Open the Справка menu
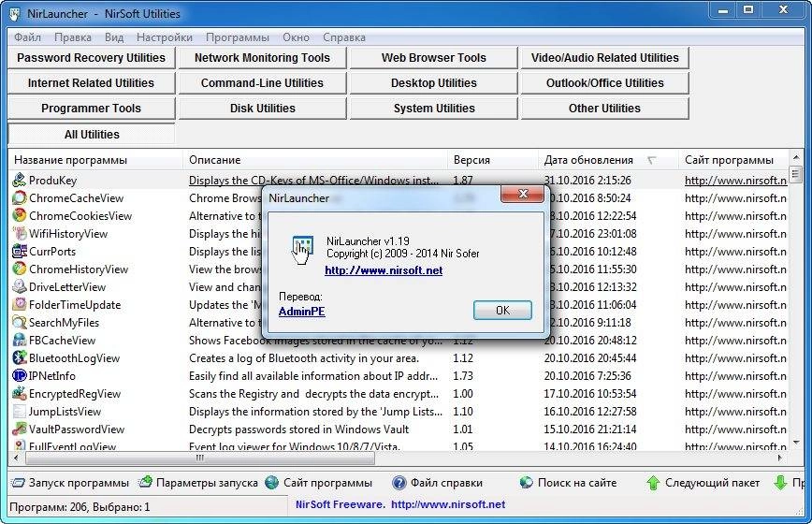Image resolution: width=812 pixels, height=524 pixels. coord(344,37)
